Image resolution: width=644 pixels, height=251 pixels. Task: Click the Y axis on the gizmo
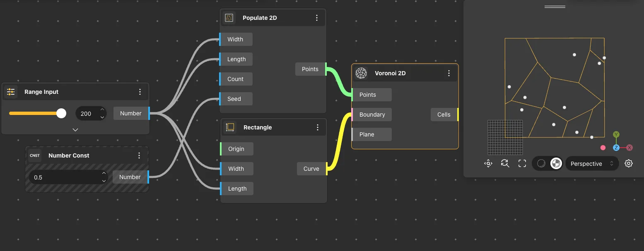coord(616,134)
